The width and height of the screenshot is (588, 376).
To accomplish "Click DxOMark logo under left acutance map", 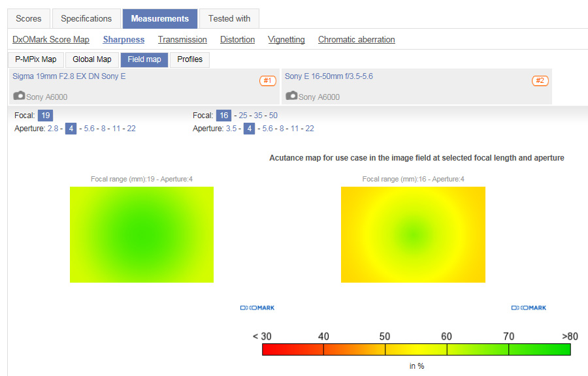I will (x=257, y=307).
